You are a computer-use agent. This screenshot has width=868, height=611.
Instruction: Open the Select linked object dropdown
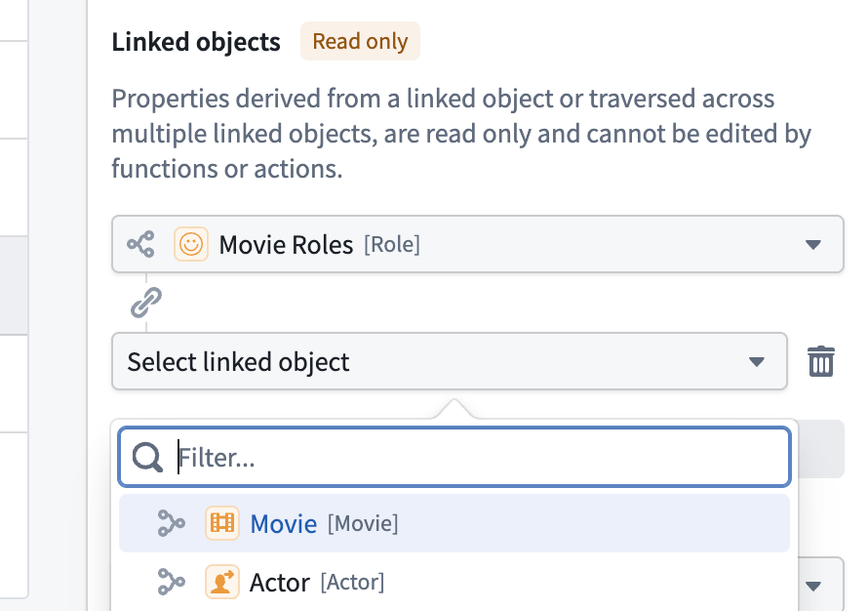click(450, 361)
